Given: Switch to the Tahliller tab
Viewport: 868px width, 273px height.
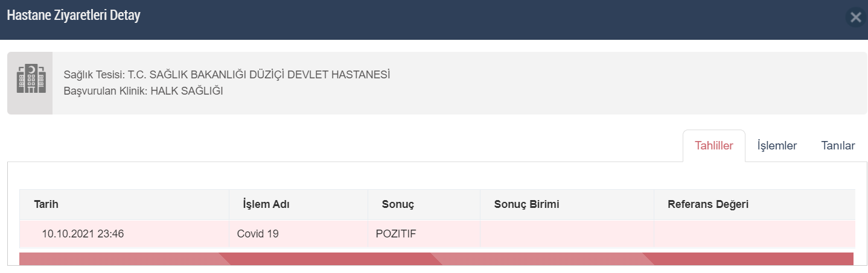Looking at the screenshot, I should tap(714, 146).
